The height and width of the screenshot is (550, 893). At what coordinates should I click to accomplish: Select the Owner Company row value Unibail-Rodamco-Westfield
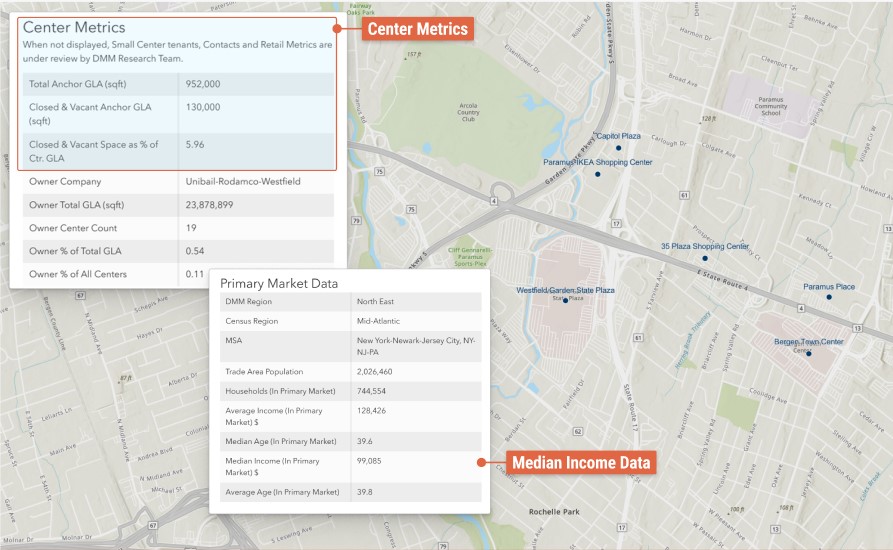[243, 182]
